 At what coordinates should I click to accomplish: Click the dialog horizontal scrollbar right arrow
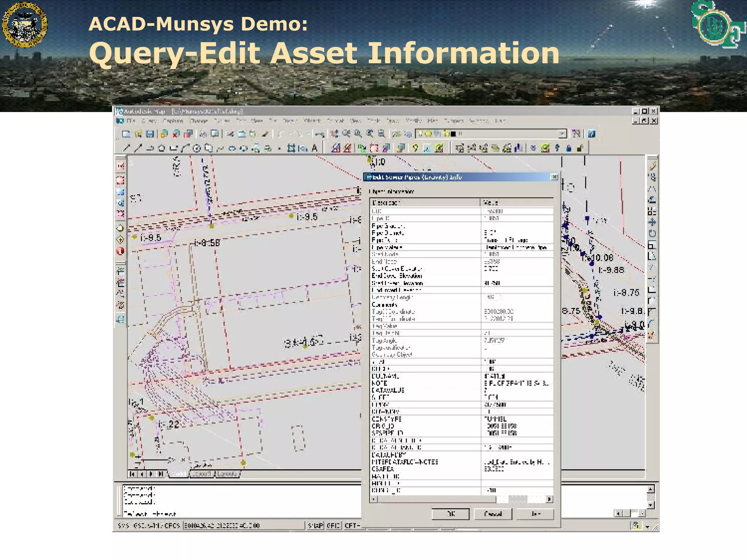[x=550, y=499]
